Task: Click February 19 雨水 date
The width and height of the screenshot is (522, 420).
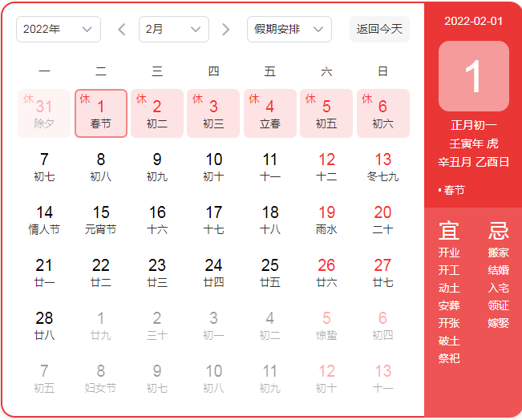Action: [x=326, y=220]
